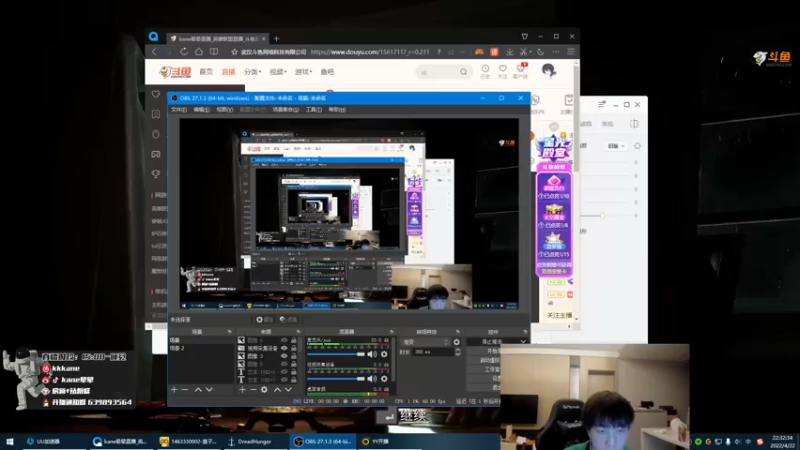
Task: Open settings gear for 视频采集设备 mixer channel
Action: [x=384, y=379]
